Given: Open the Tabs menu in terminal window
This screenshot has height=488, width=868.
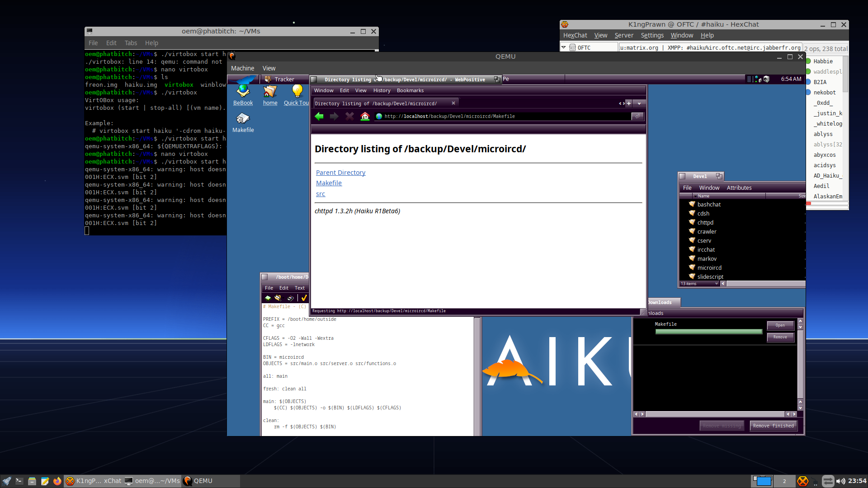Looking at the screenshot, I should [131, 43].
